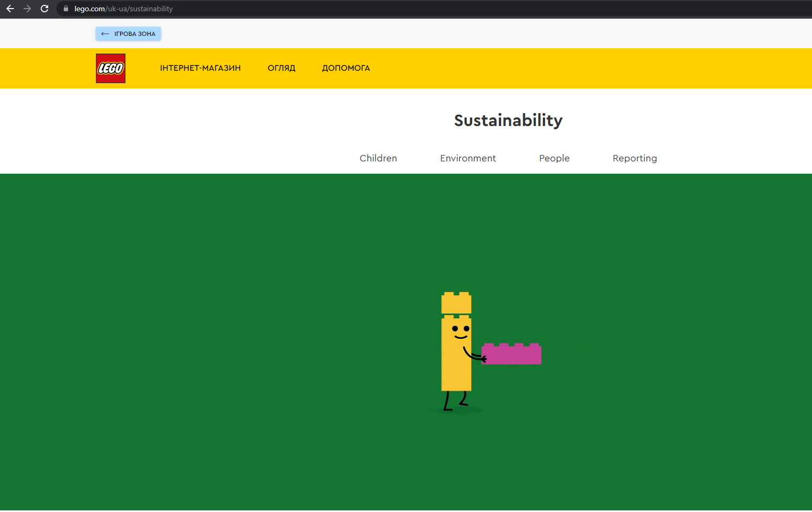Image resolution: width=812 pixels, height=512 pixels.
Task: Open the ДОПОМОГА menu
Action: coord(346,68)
